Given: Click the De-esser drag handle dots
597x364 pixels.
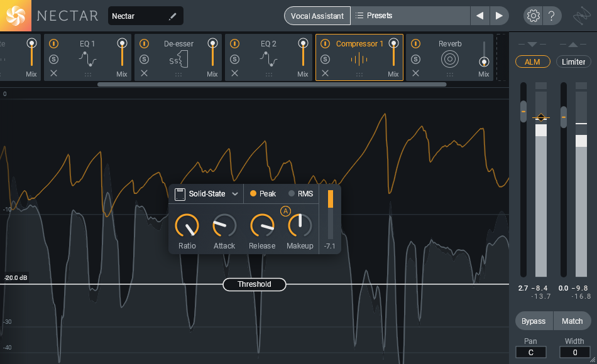Looking at the screenshot, I should (x=178, y=75).
